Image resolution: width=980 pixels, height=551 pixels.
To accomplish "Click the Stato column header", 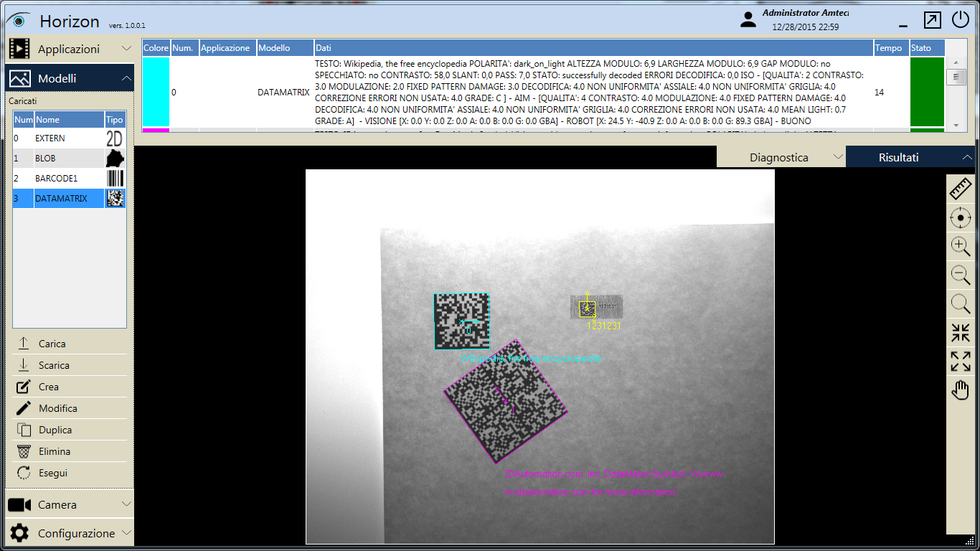I will (x=927, y=48).
